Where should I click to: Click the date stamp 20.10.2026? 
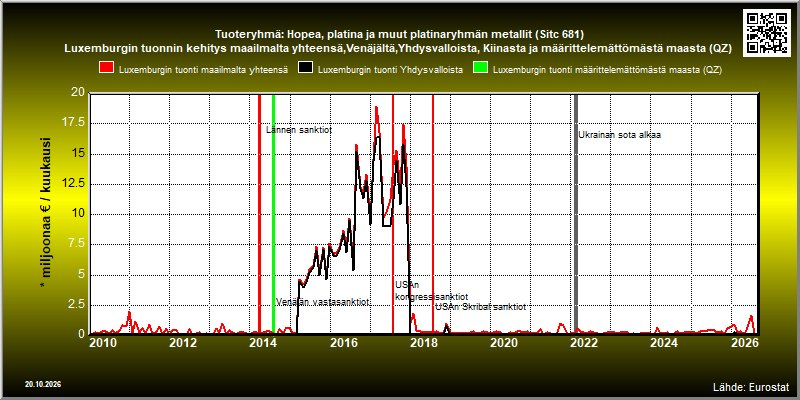[x=43, y=384]
